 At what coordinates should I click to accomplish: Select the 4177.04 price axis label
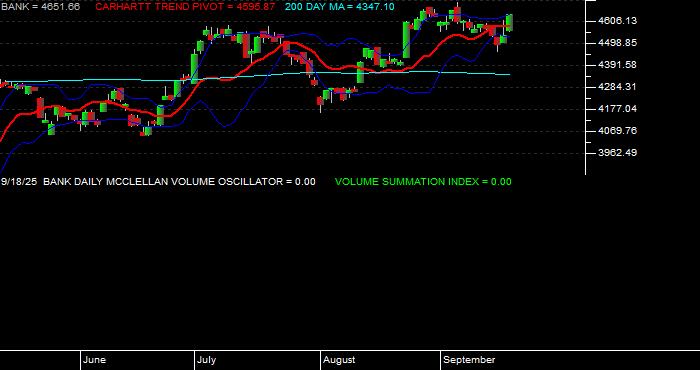tap(617, 108)
